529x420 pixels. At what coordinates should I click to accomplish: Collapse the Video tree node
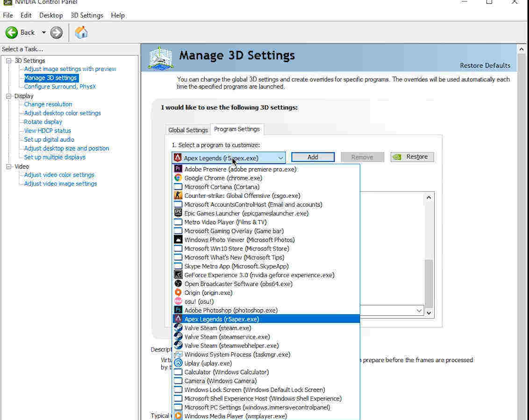point(8,167)
